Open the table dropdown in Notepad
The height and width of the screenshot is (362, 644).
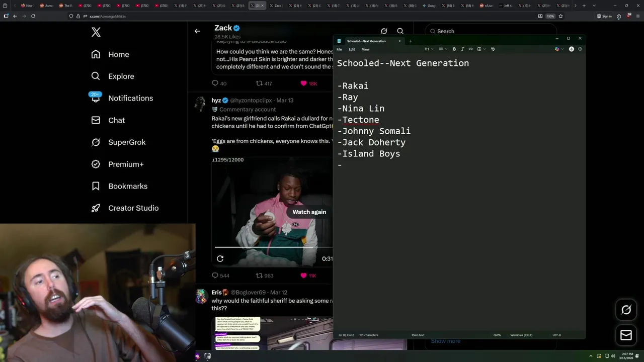tap(480, 49)
